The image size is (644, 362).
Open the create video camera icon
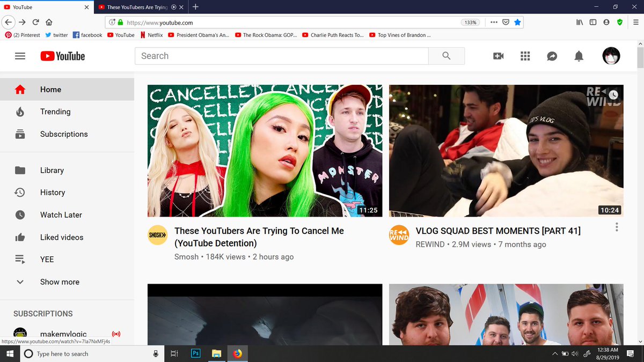499,56
